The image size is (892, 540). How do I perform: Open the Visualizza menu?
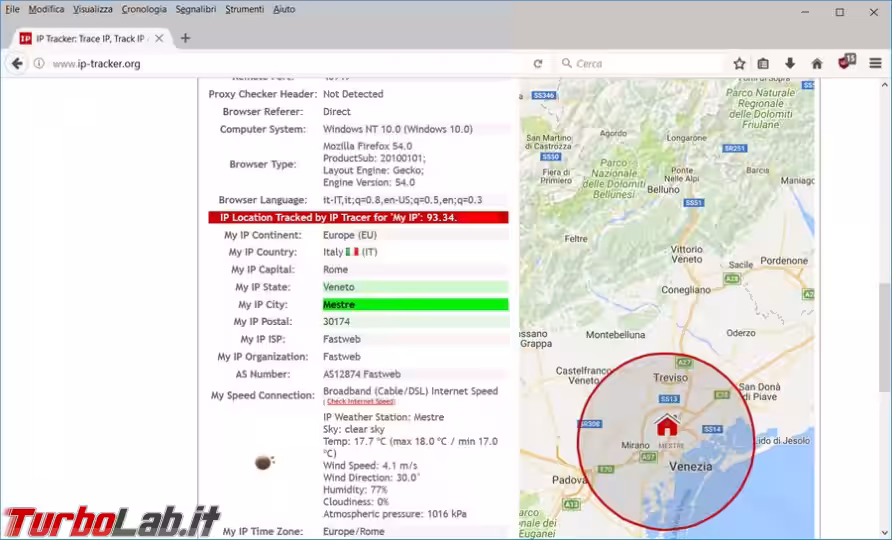pos(93,9)
